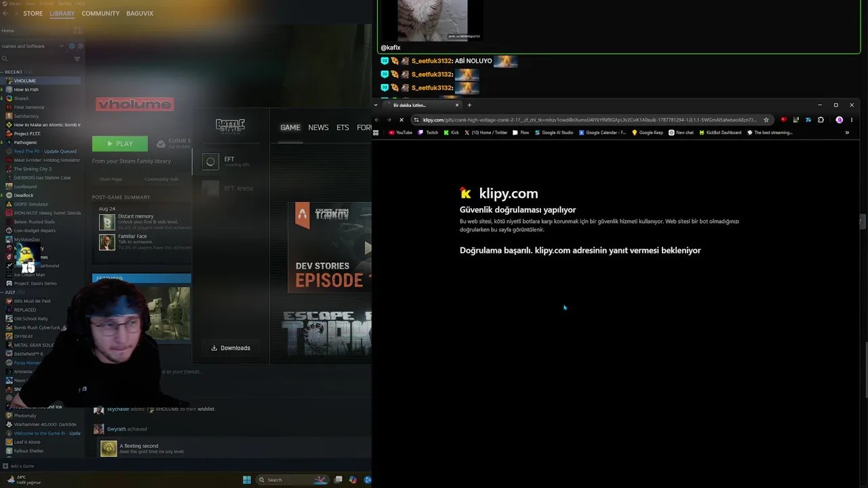Select Bills Must Be Paid game
The height and width of the screenshot is (488, 868).
coord(33,301)
